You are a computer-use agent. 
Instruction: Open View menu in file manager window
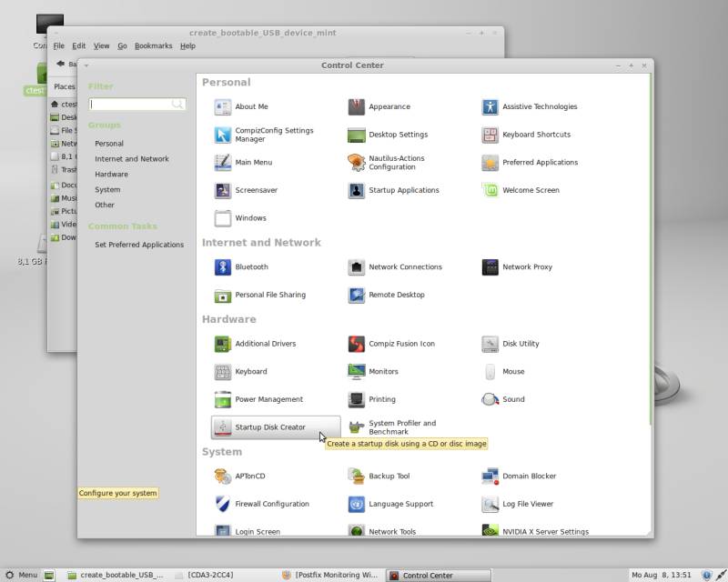pyautogui.click(x=102, y=46)
